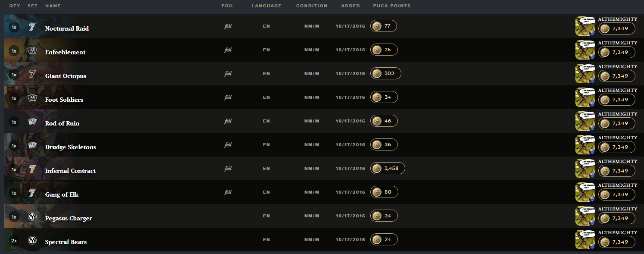Click ALTHEMIGHTY's avatar in the Nocturnal Raid row
The height and width of the screenshot is (254, 644).
click(585, 26)
